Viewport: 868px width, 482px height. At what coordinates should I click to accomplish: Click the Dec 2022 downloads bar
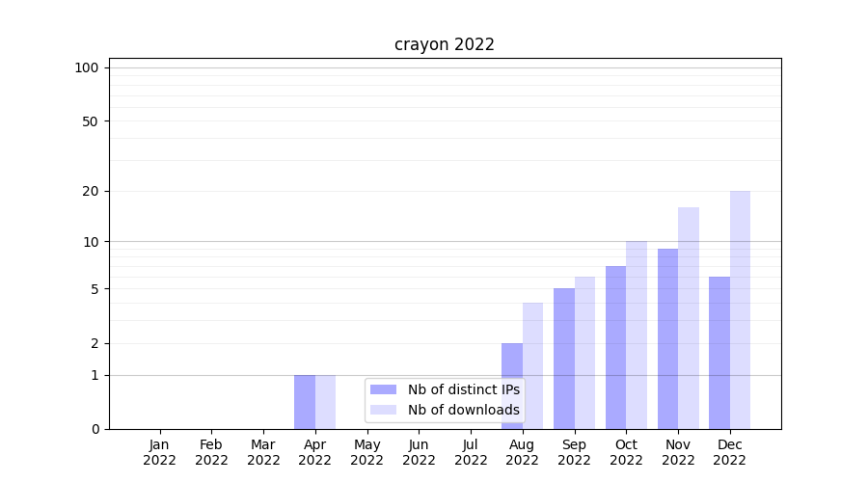tap(740, 309)
